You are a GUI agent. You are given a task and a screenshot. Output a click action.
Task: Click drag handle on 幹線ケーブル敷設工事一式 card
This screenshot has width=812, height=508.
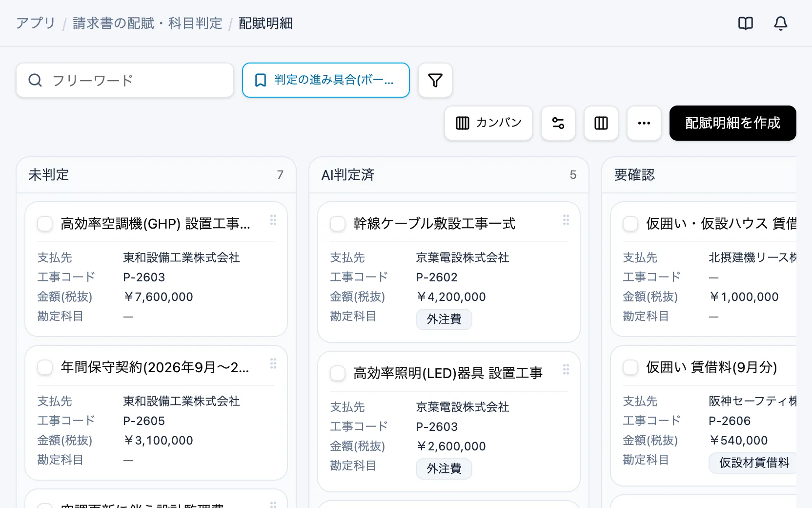pos(566,220)
